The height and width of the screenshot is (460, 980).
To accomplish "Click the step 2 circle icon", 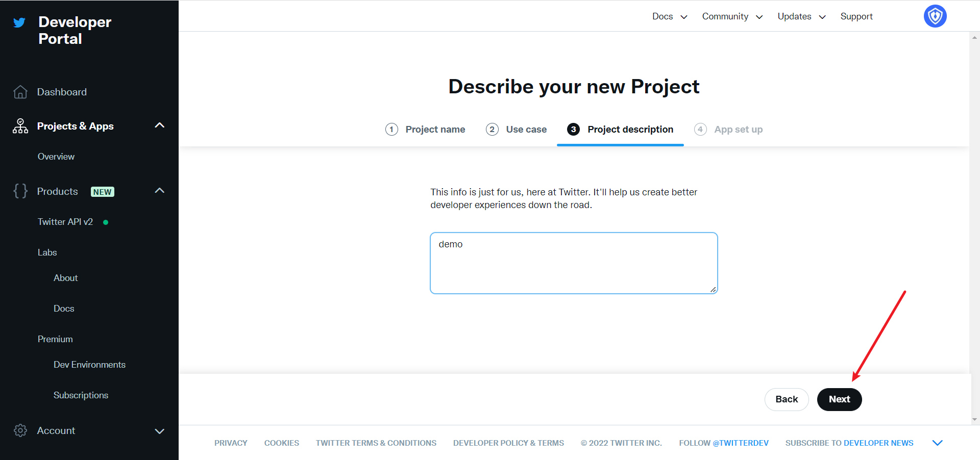I will (492, 130).
